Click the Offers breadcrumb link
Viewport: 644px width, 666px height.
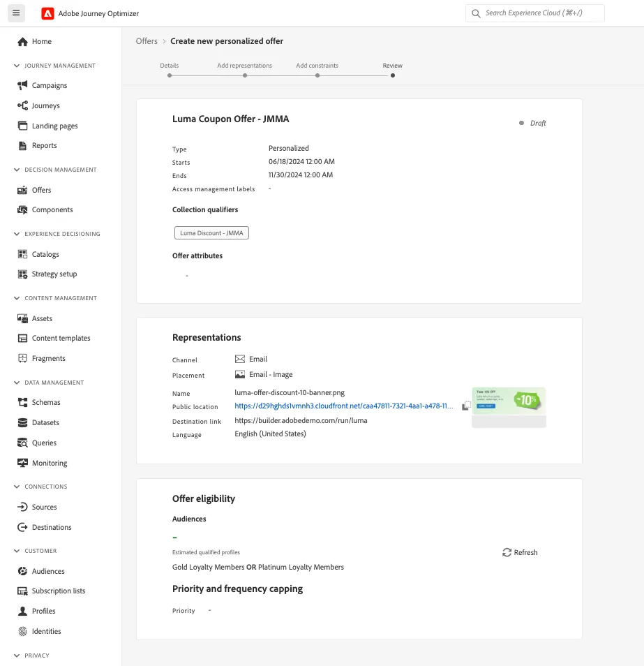point(147,41)
